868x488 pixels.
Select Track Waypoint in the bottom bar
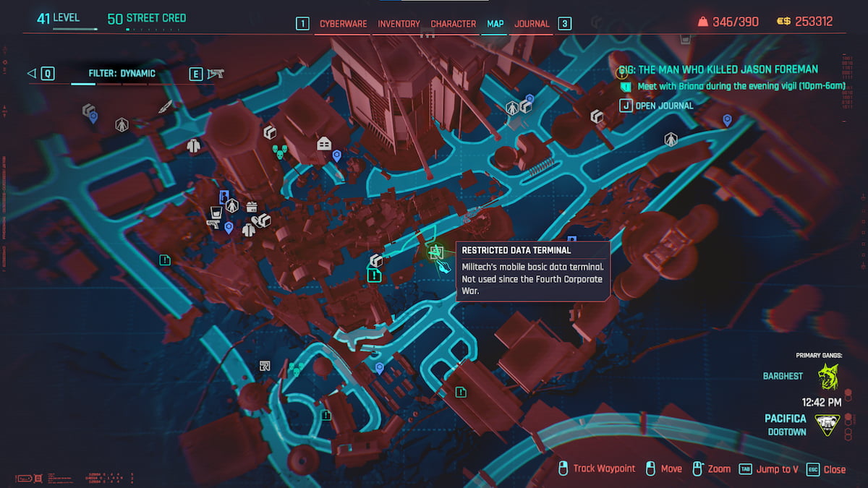point(605,468)
